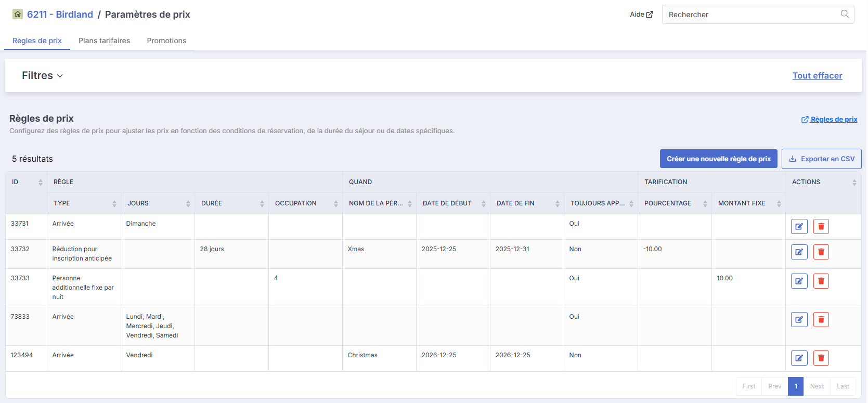Go to the First pagination page

[x=749, y=386]
